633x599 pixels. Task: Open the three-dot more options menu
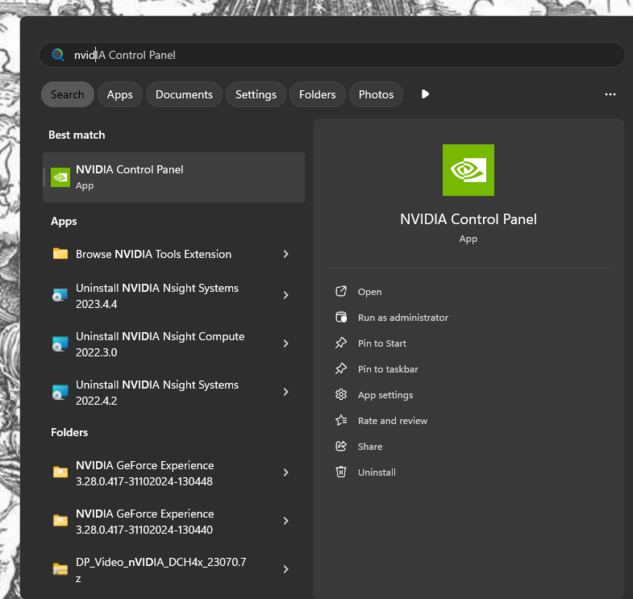pyautogui.click(x=610, y=94)
